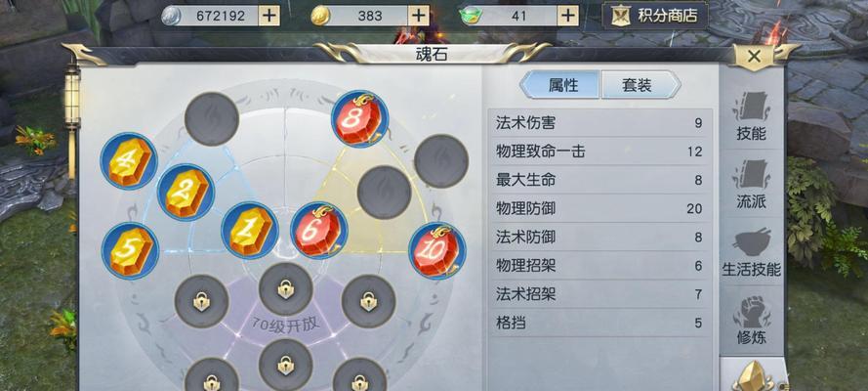
Task: Click the empty slot in the yellow section
Action: click(384, 193)
